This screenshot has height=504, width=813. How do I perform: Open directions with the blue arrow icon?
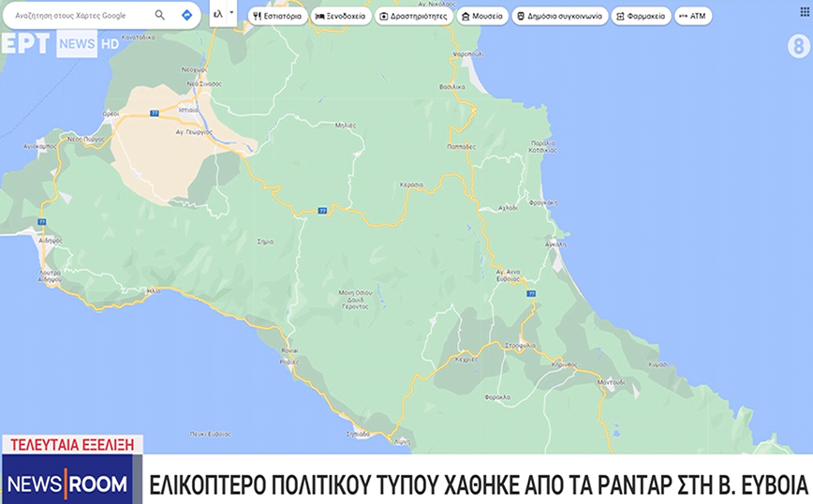[x=187, y=15]
